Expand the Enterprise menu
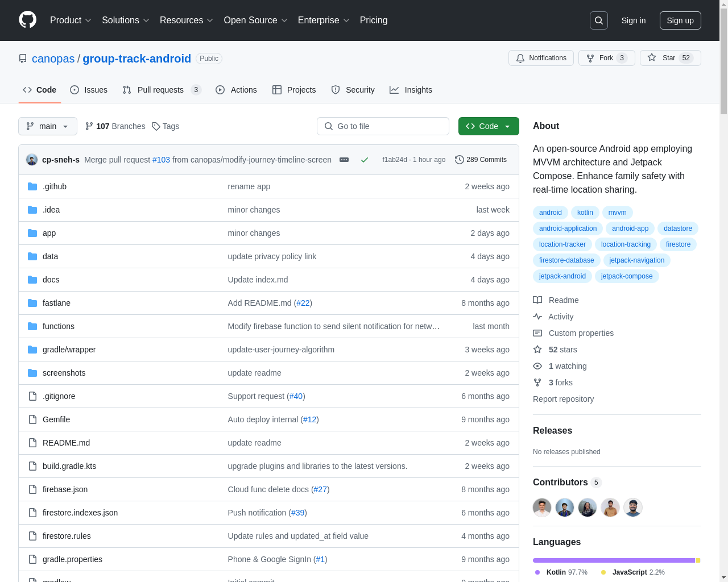 pyautogui.click(x=324, y=20)
